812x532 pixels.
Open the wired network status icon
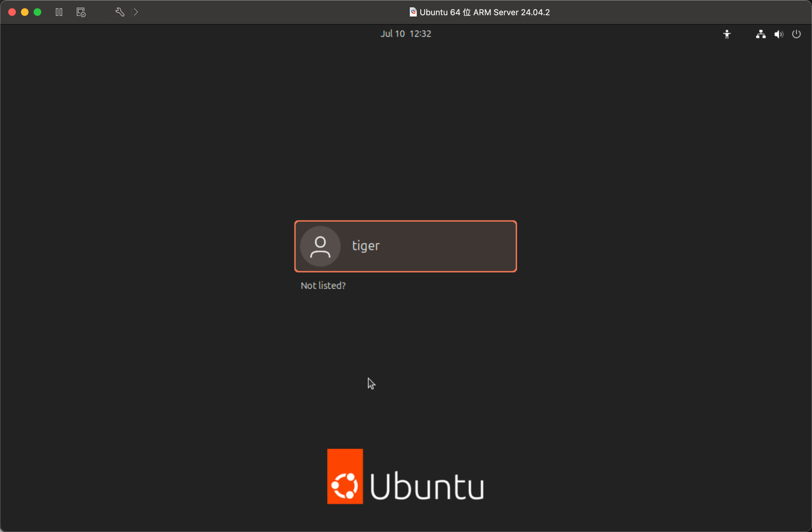click(x=761, y=34)
